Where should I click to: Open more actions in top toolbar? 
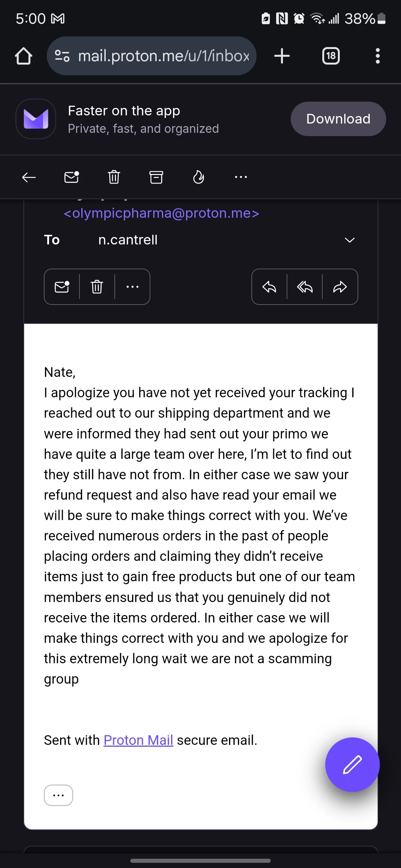pos(241,177)
